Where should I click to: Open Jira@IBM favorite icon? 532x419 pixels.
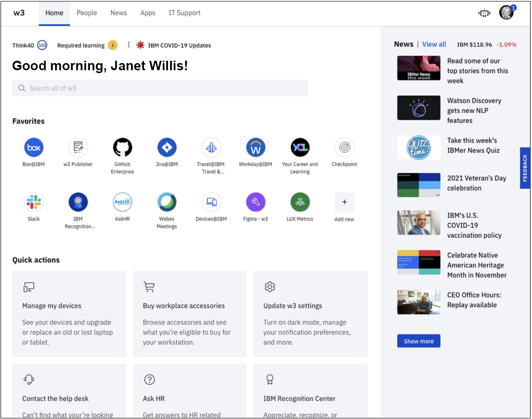click(x=167, y=148)
